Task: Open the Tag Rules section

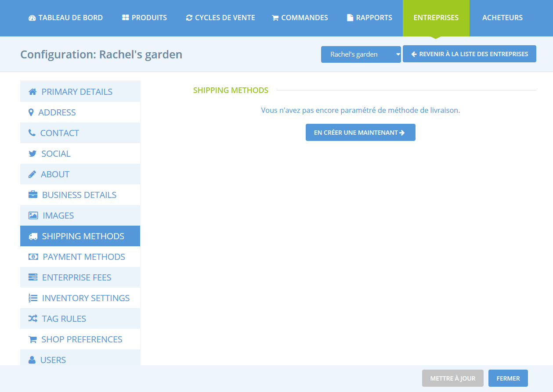Action: coord(80,319)
